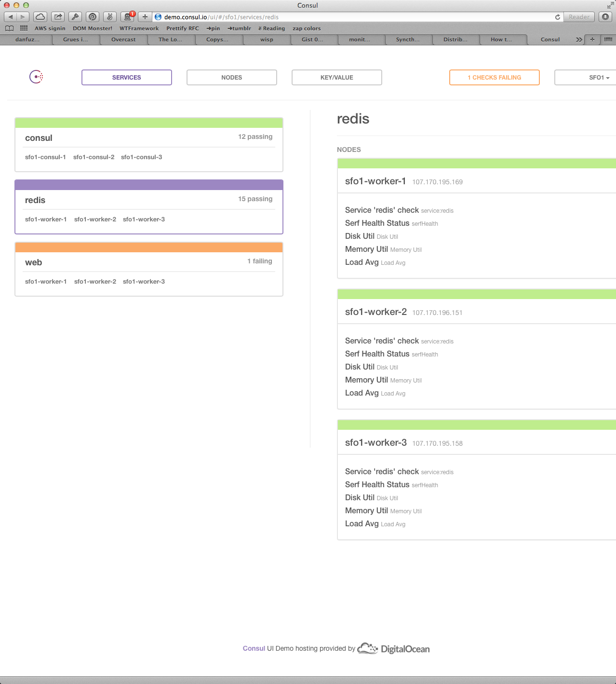The height and width of the screenshot is (684, 616).
Task: Reload the page with refresh icon
Action: tap(558, 17)
